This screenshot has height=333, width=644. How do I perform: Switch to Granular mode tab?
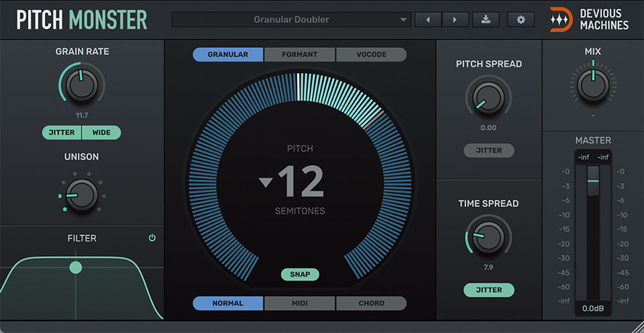point(228,54)
